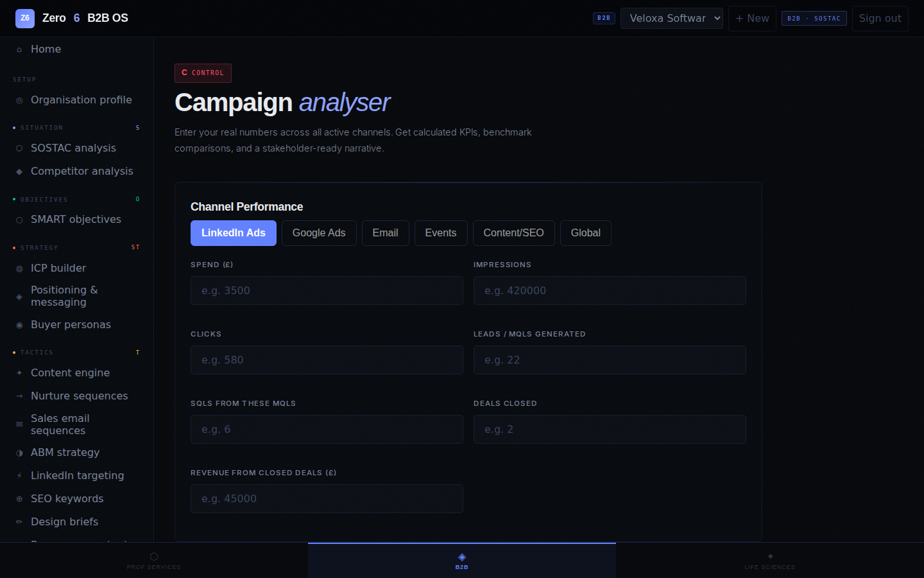Click the SMART objectives circle icon

click(x=19, y=220)
